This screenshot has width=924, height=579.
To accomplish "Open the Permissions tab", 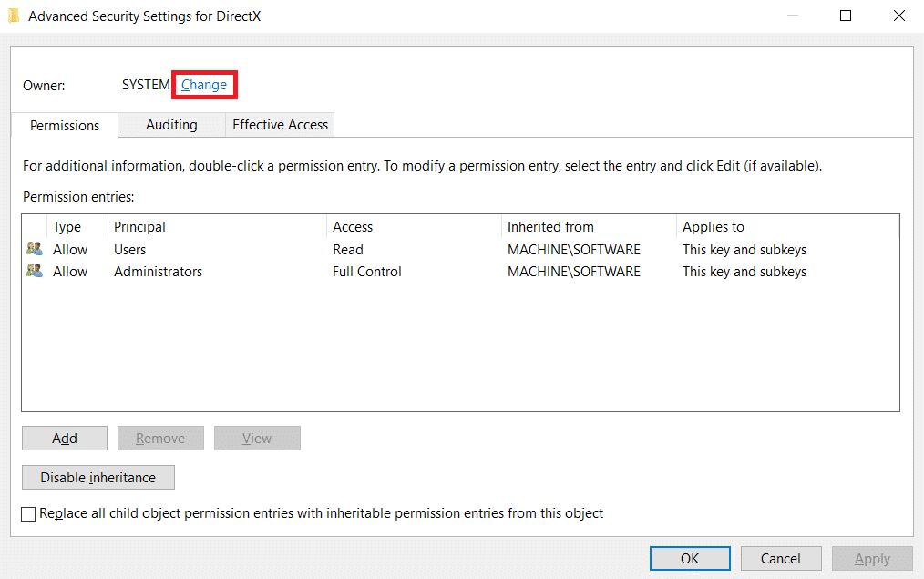I will [x=65, y=126].
